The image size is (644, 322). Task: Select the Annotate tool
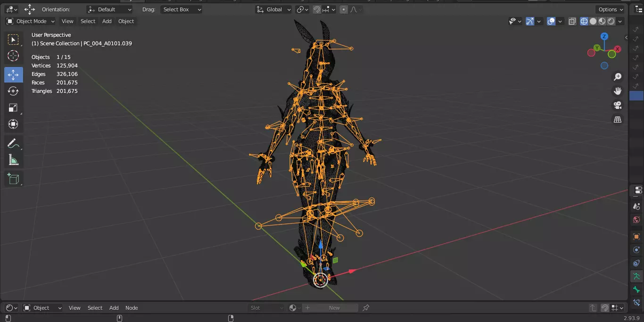[x=13, y=143]
